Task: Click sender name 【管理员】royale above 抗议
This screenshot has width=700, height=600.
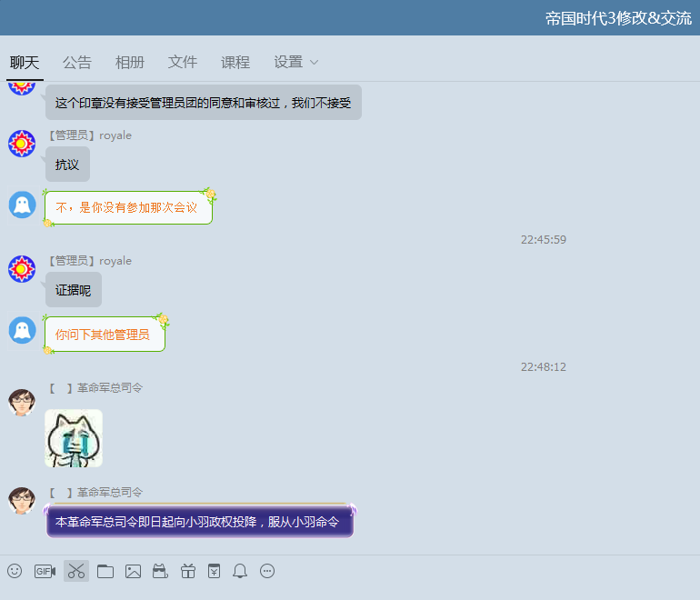Action: 90,135
